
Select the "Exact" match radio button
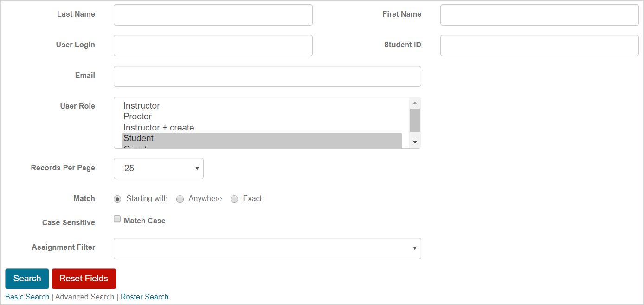234,199
